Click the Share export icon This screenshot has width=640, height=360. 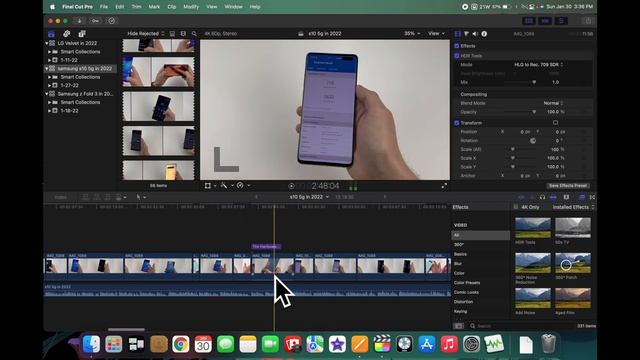588,21
